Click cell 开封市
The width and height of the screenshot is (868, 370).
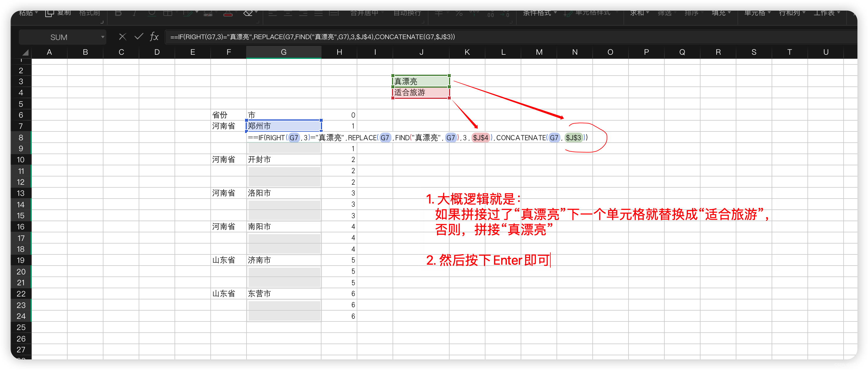click(283, 159)
